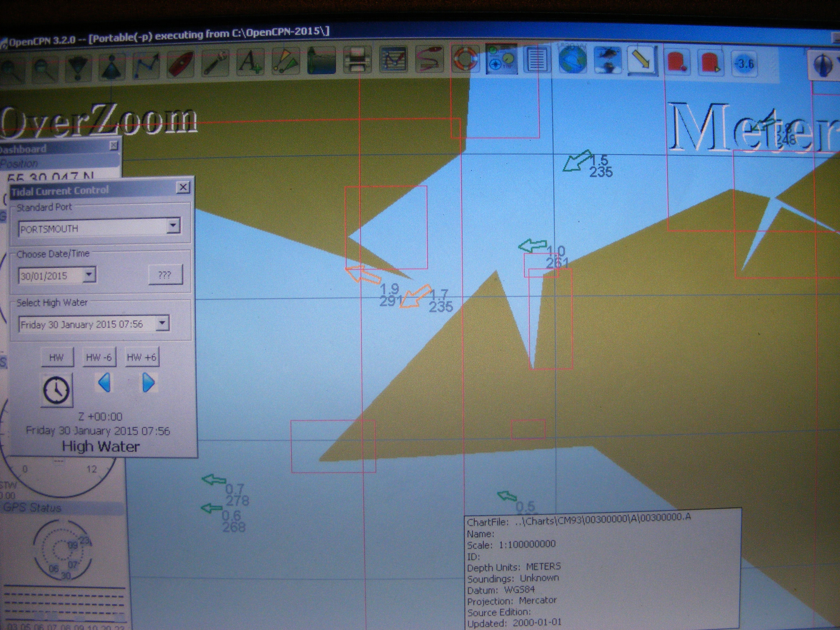Viewport: 840px width, 630px height.
Task: Step tidal time forward with right blue arrow
Action: [x=148, y=383]
